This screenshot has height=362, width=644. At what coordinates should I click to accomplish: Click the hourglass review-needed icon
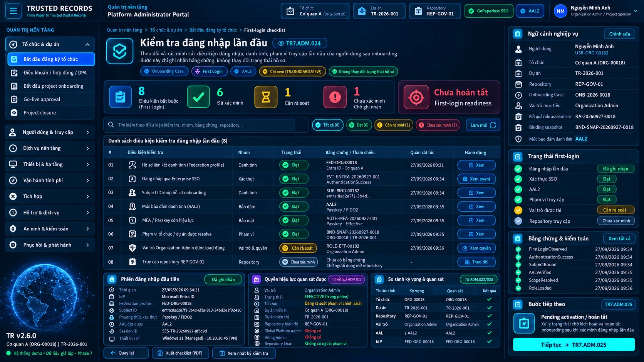coord(266,97)
